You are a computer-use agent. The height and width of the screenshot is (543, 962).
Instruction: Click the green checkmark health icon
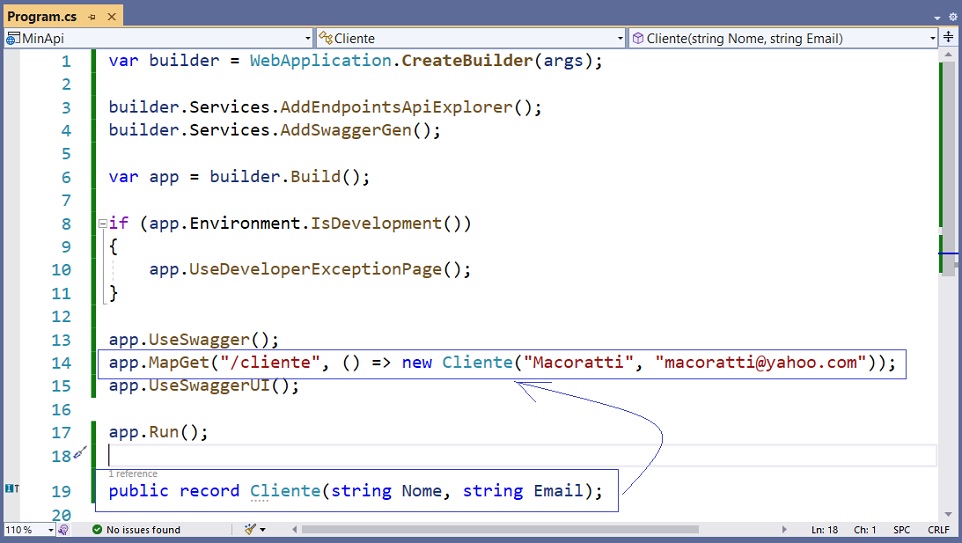coord(97,529)
